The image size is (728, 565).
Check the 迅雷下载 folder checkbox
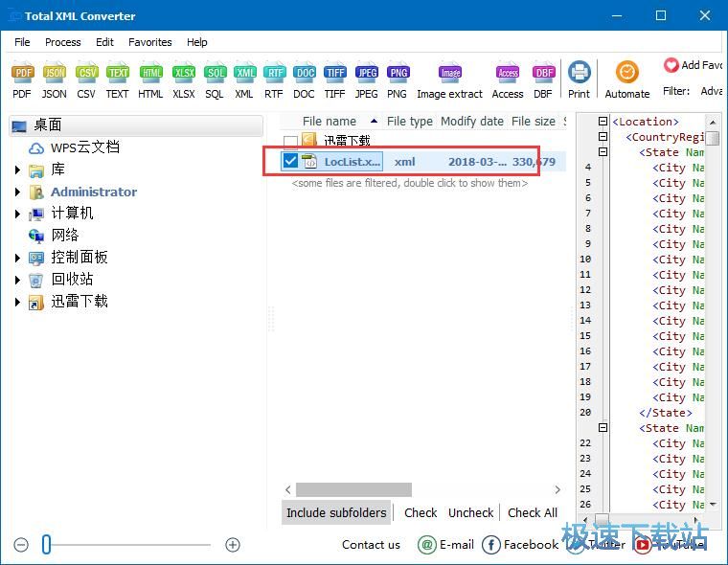pos(290,141)
